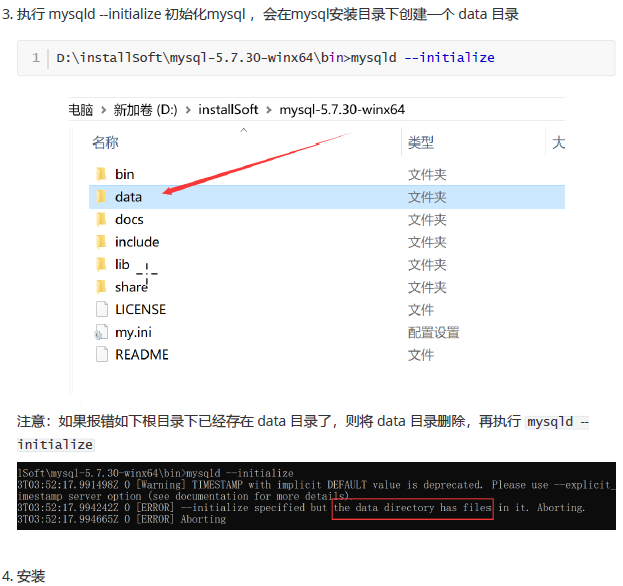Open the bin folder icon
The width and height of the screenshot is (623, 586).
[x=101, y=174]
